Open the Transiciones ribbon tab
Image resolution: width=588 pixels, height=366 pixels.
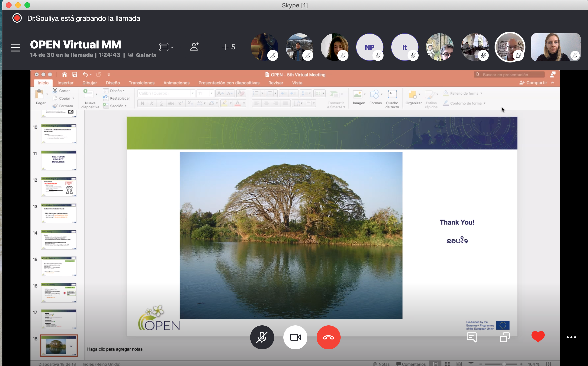pyautogui.click(x=141, y=83)
